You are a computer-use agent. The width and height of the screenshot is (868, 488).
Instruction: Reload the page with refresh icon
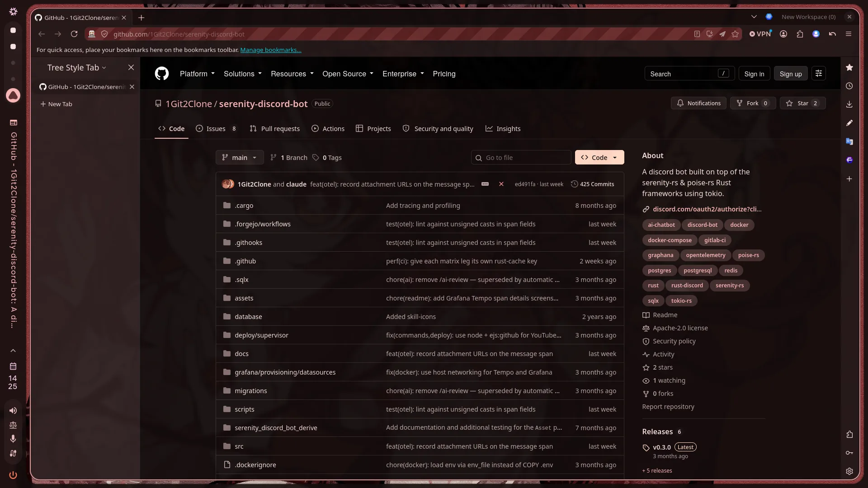74,34
